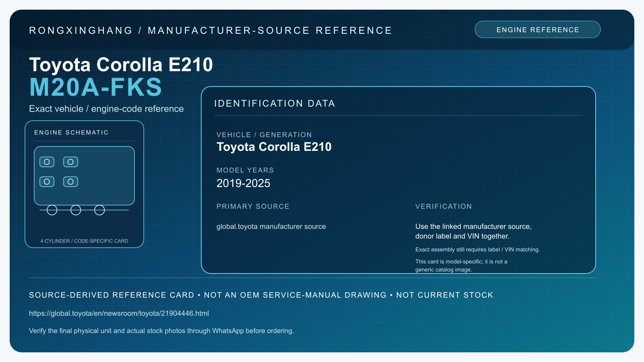
Task: Select the VEHICLE / GENERATION field label
Action: point(264,135)
